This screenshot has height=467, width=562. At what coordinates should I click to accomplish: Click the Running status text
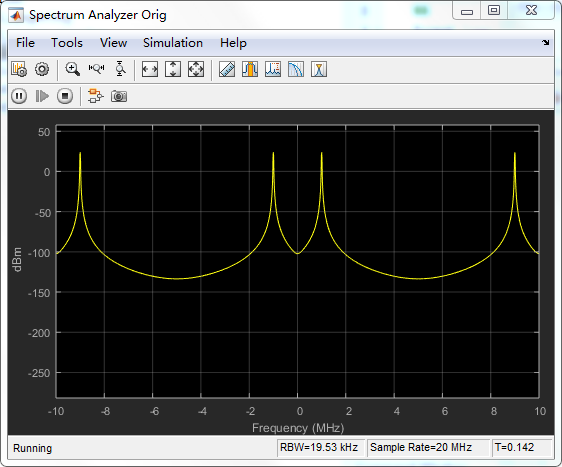pyautogui.click(x=33, y=448)
